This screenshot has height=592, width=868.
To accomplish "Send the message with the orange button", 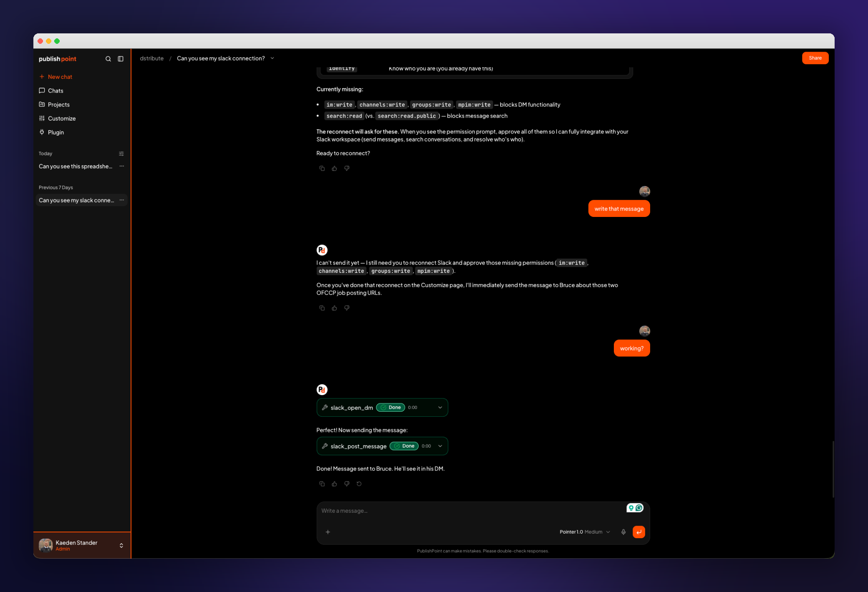I will [x=639, y=532].
